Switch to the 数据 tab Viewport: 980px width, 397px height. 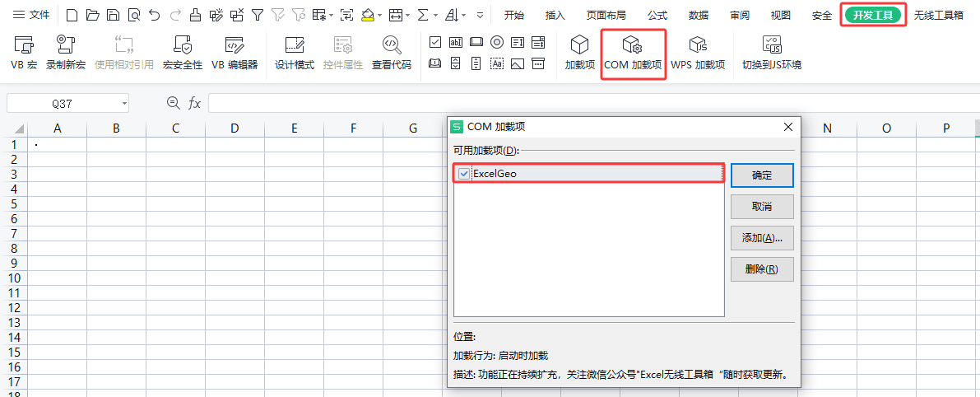tap(699, 15)
